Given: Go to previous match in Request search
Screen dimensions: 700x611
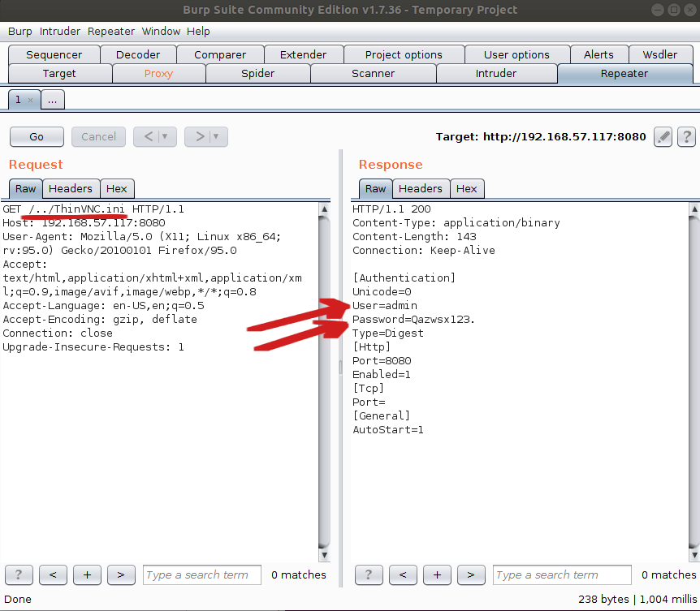Looking at the screenshot, I should tap(53, 574).
